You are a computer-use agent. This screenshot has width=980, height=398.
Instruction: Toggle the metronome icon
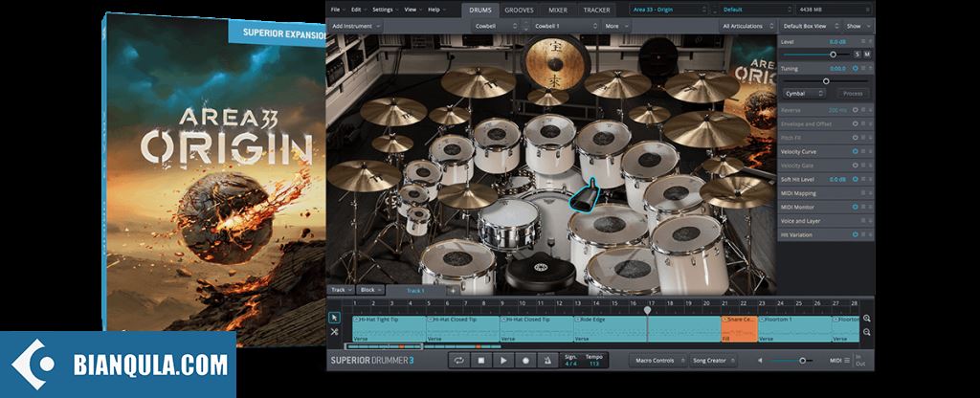tap(547, 361)
